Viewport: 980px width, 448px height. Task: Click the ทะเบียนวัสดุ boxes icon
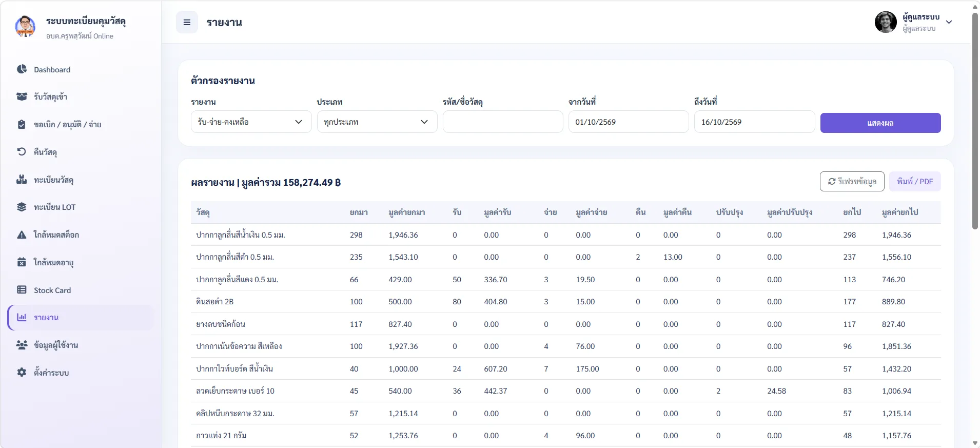click(x=22, y=179)
